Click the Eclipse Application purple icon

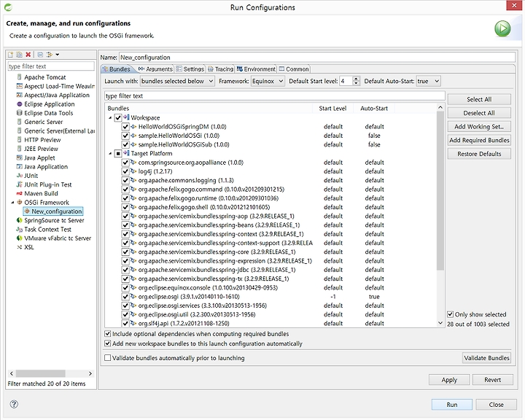tap(20, 104)
